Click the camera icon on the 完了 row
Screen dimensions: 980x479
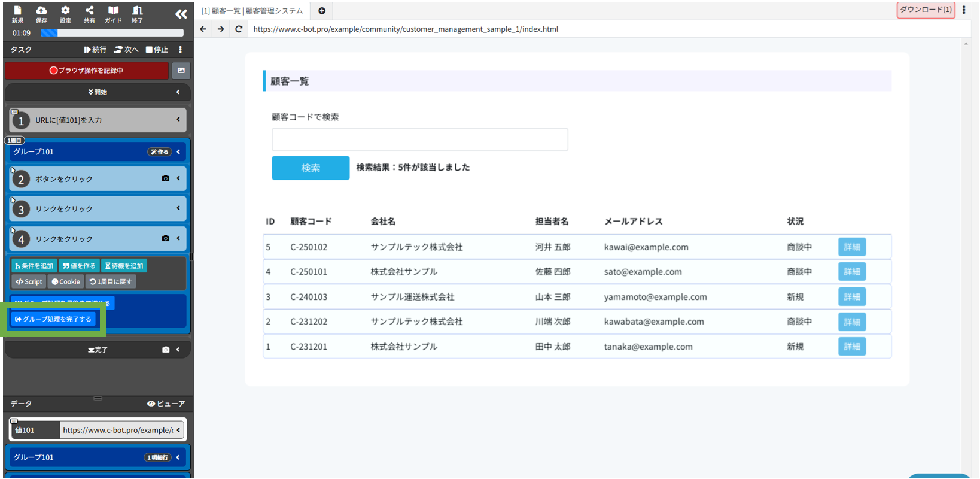166,350
